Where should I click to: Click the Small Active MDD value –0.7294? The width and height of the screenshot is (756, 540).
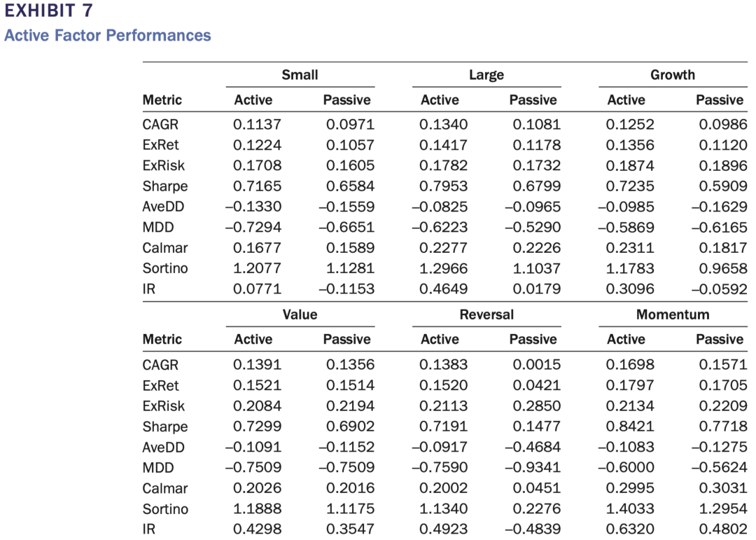coord(253,228)
